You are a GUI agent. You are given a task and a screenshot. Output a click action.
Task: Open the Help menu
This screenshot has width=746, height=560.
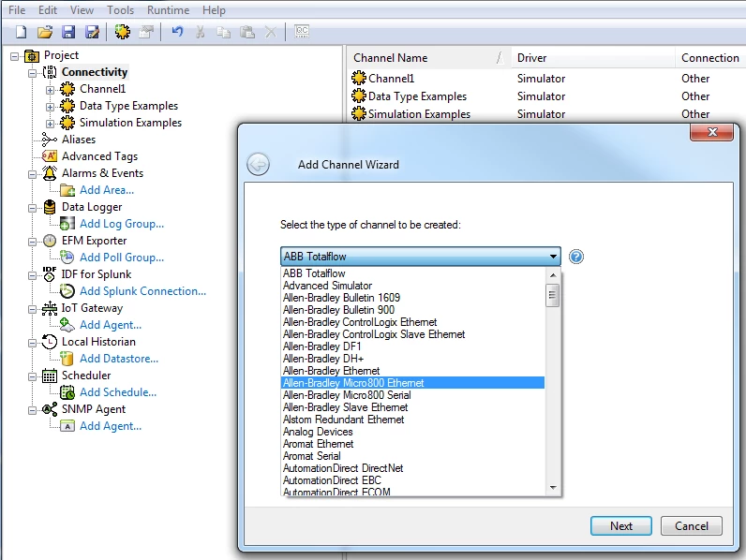[214, 10]
